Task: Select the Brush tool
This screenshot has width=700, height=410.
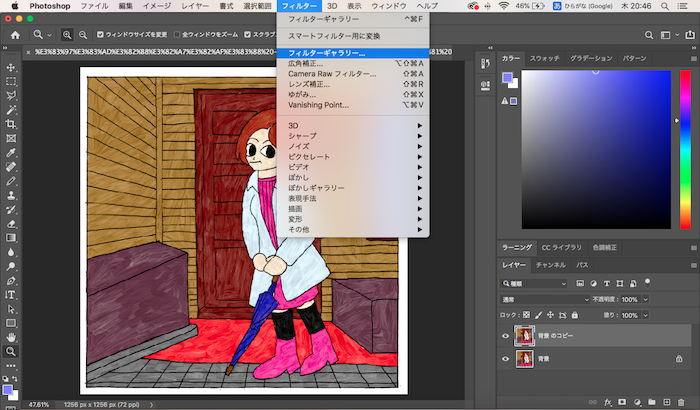Action: tap(11, 181)
